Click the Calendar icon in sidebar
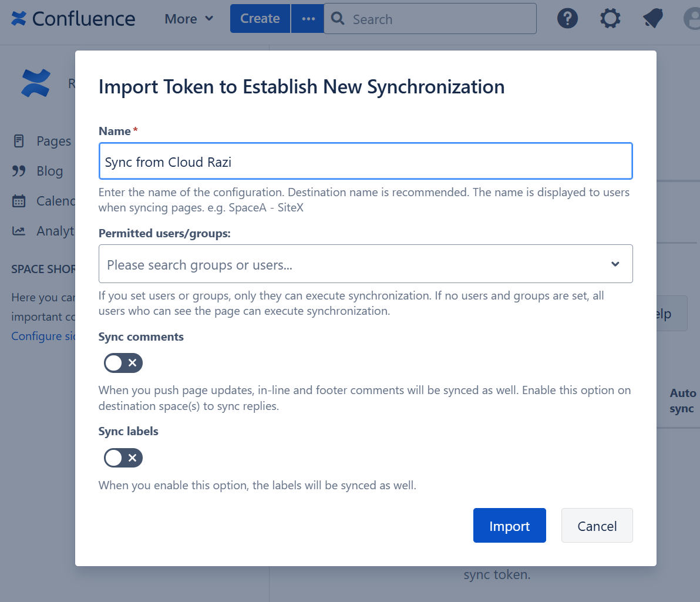This screenshot has height=602, width=700. point(19,201)
